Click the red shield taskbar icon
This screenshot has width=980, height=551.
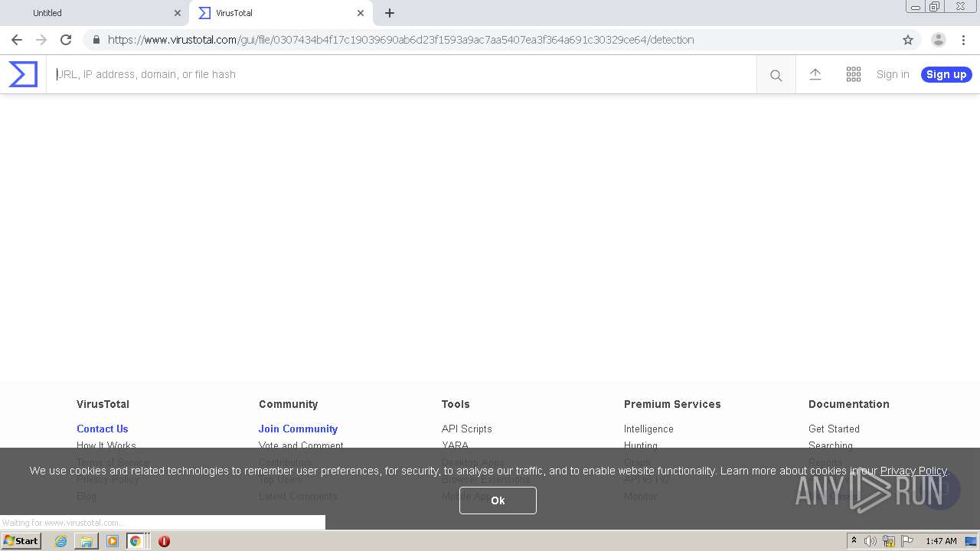coord(164,541)
